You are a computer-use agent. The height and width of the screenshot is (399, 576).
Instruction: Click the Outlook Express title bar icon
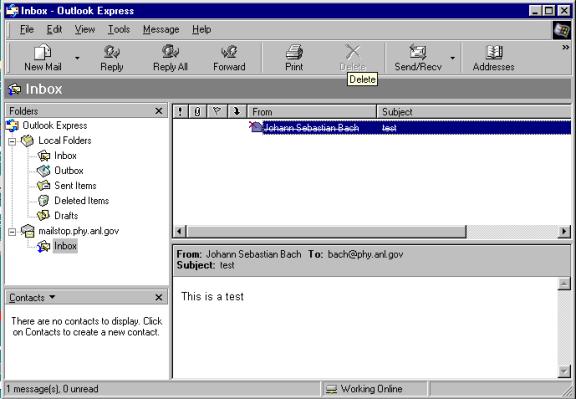click(x=12, y=10)
